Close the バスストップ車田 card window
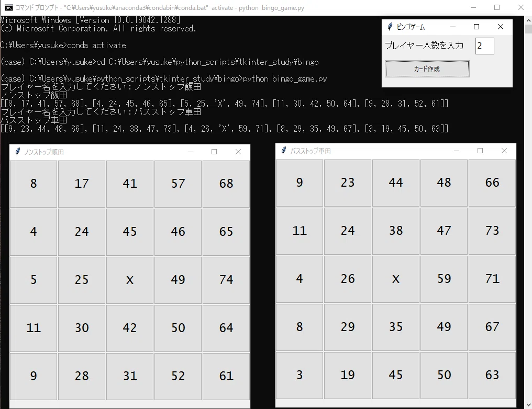532x409 pixels. click(x=504, y=151)
